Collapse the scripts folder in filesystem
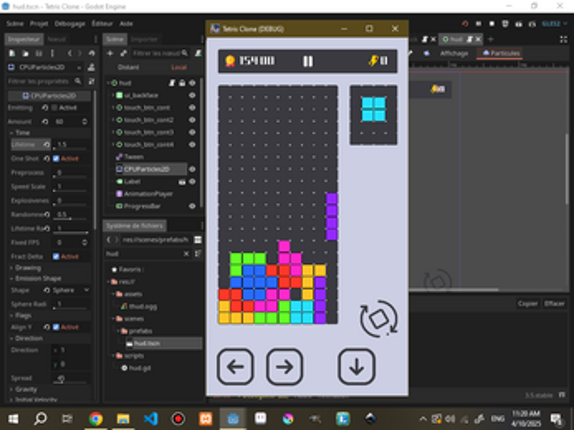This screenshot has height=430, width=574. tap(113, 356)
